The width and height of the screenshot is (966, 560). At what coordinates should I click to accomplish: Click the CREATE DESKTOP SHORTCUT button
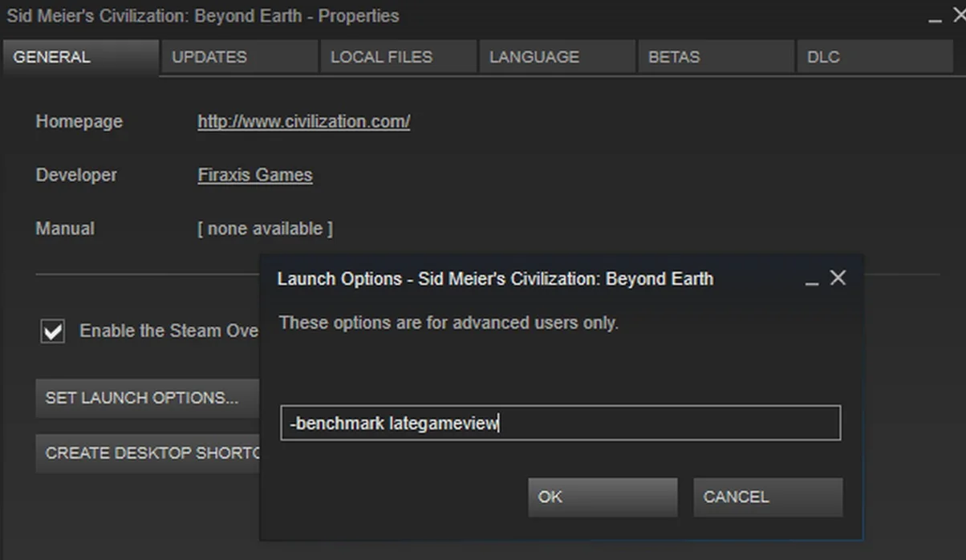pos(148,453)
